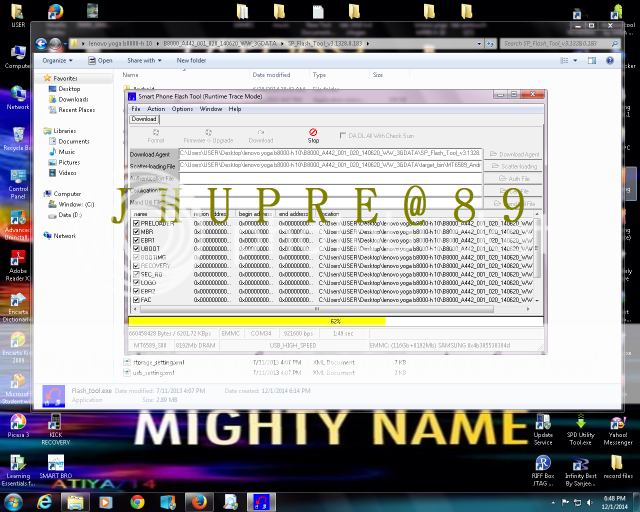Open Firefox from the taskbar
The width and height of the screenshot is (640, 512).
pyautogui.click(x=197, y=500)
